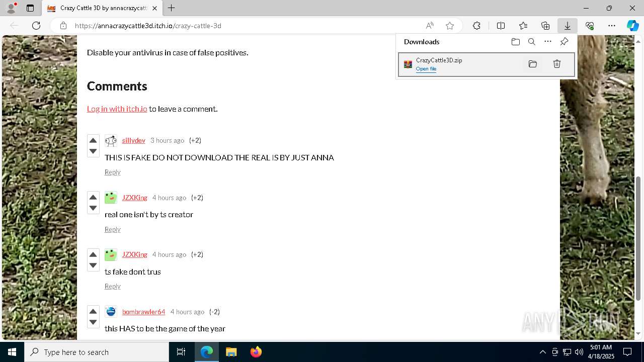Viewport: 644px width, 362px height.
Task: Activate the Read aloud icon
Action: point(430,26)
